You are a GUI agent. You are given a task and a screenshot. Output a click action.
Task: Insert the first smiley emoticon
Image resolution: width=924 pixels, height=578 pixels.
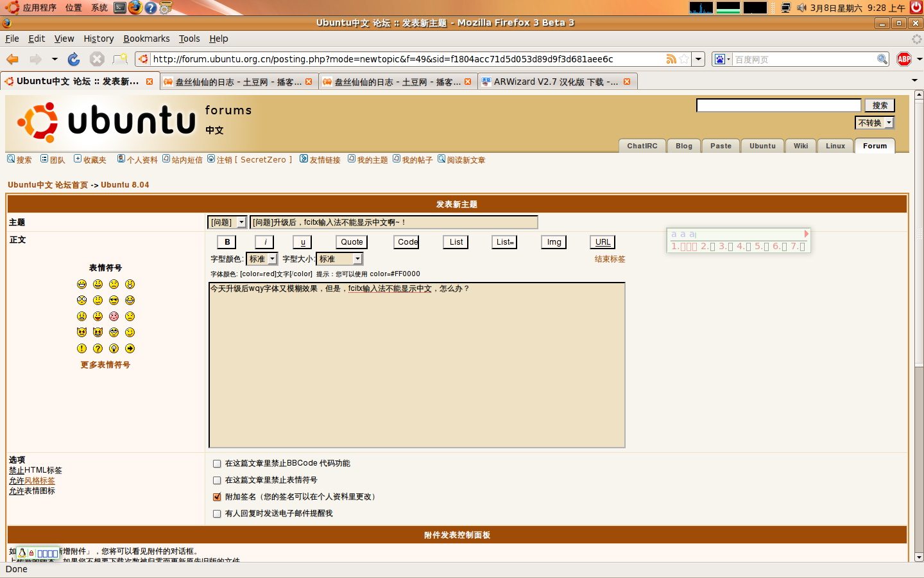(81, 284)
